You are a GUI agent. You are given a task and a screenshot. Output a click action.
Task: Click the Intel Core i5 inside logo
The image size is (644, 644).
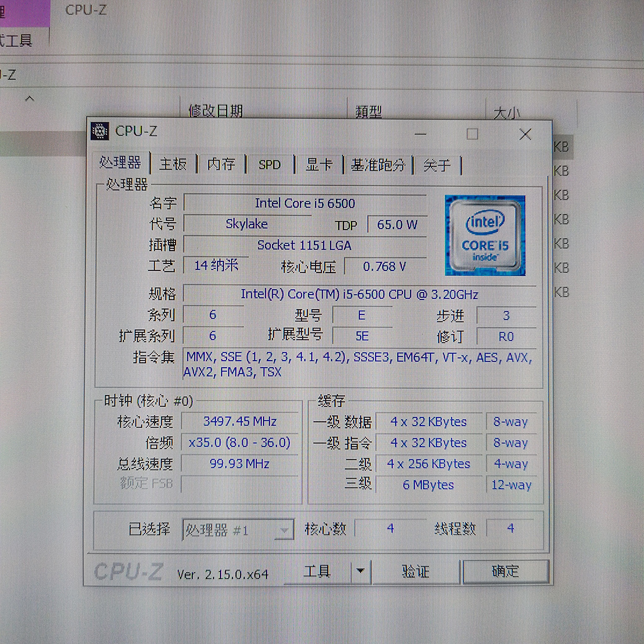click(x=485, y=235)
